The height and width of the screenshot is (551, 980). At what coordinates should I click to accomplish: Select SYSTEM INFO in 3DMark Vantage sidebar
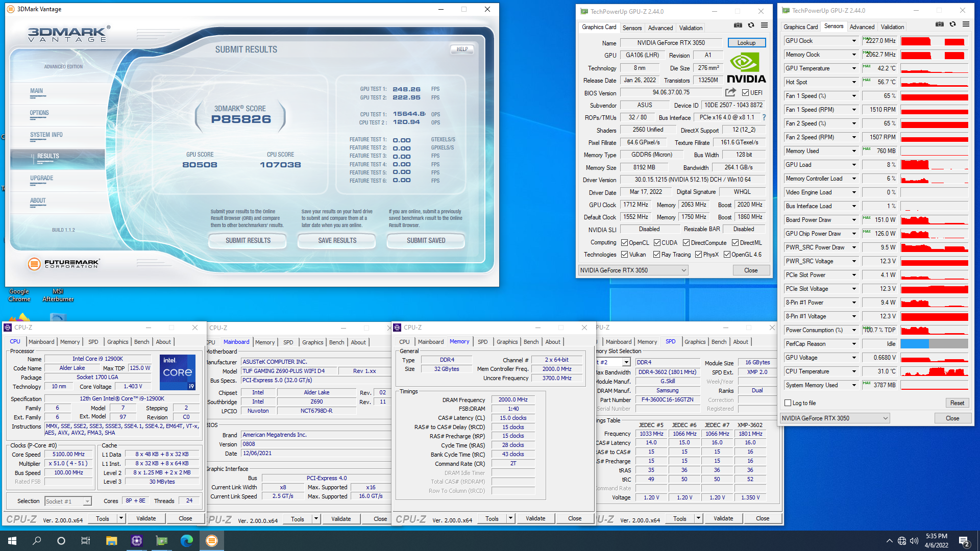point(46,135)
